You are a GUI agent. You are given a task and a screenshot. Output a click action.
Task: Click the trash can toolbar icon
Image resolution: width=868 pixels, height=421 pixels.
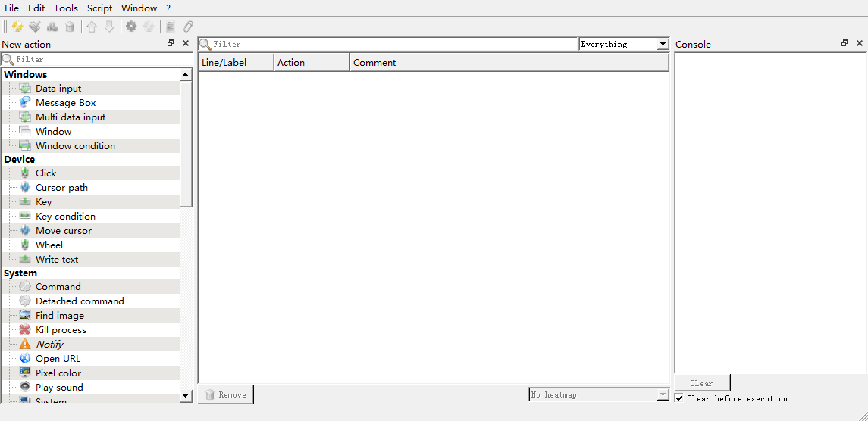pos(70,27)
